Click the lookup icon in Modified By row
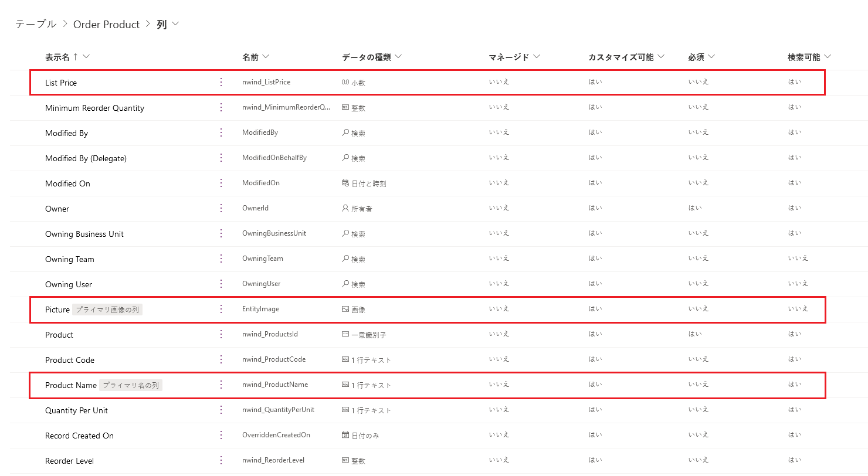This screenshot has height=476, width=868. (x=345, y=132)
